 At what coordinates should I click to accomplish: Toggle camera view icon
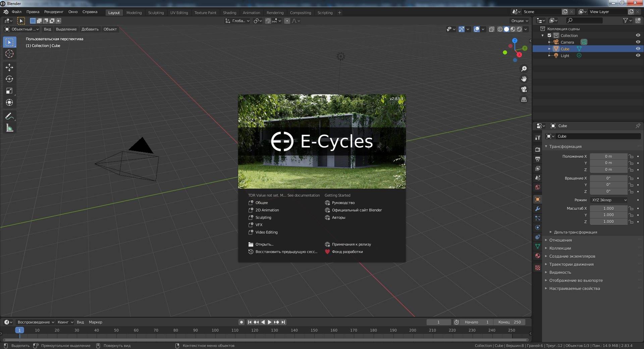pyautogui.click(x=524, y=89)
